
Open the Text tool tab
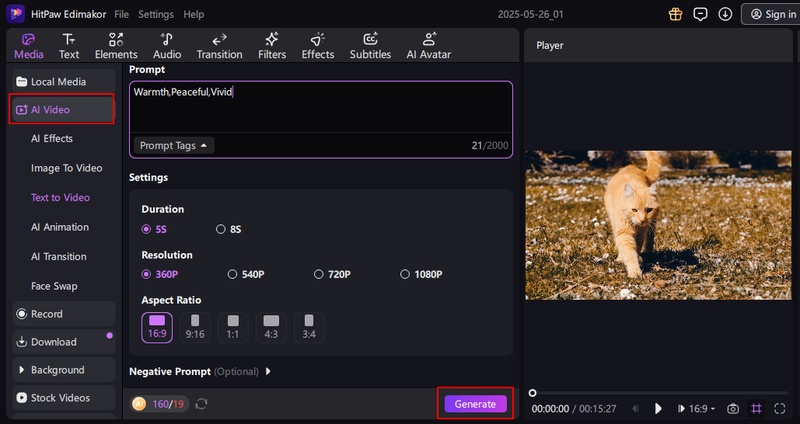(x=69, y=46)
